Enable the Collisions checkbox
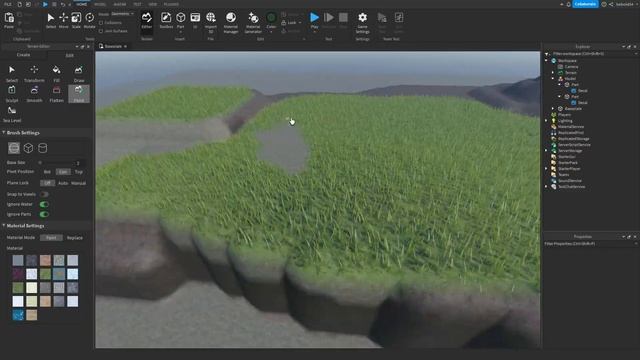The width and height of the screenshot is (640, 360). (101, 23)
